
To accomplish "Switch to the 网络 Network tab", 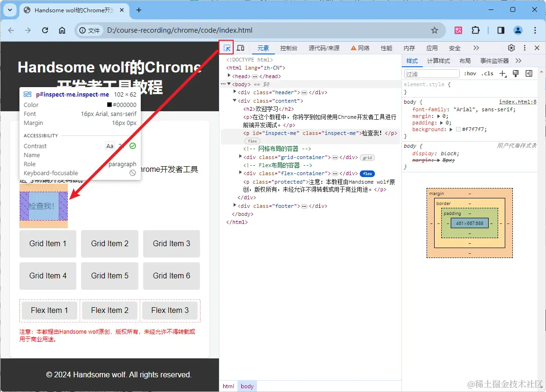I will pyautogui.click(x=360, y=48).
